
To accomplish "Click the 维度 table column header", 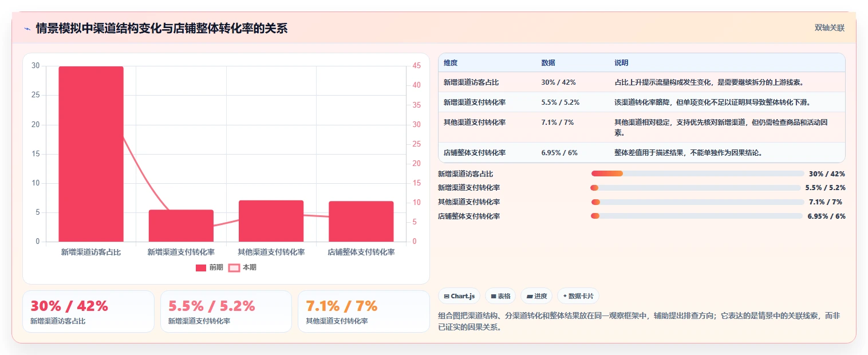I will [x=451, y=63].
